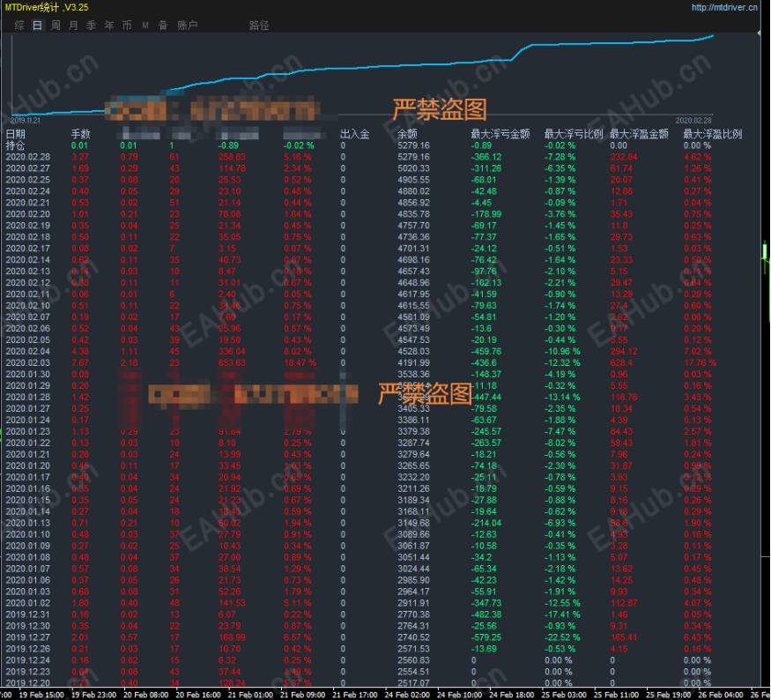Click balance value 4528.03
771x700 pixels.
click(x=413, y=351)
